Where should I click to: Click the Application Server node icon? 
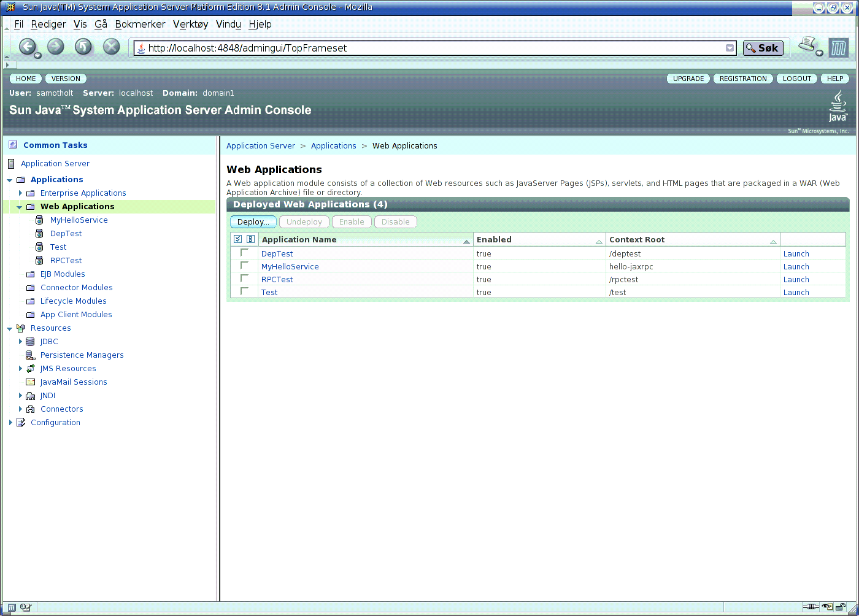point(11,164)
